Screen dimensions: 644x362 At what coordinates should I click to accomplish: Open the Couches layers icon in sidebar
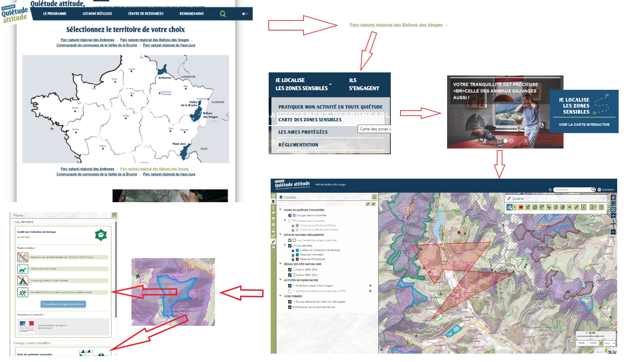(273, 202)
